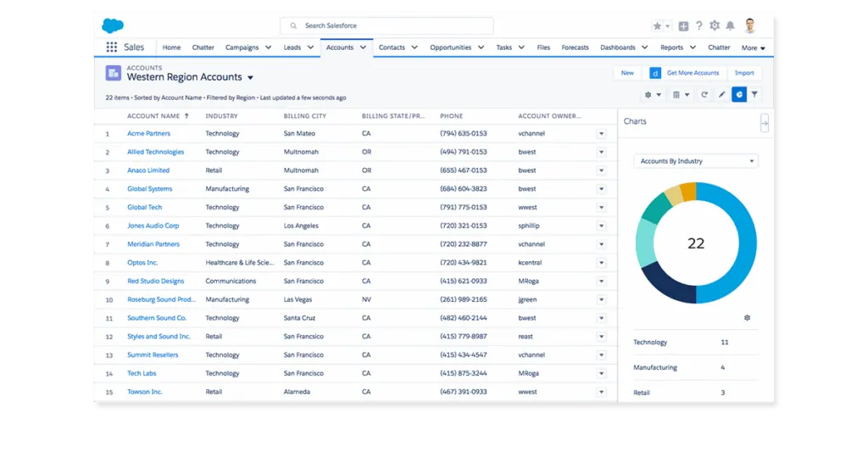This screenshot has height=463, width=868.
Task: Open the More navigation dropdown
Action: [753, 48]
